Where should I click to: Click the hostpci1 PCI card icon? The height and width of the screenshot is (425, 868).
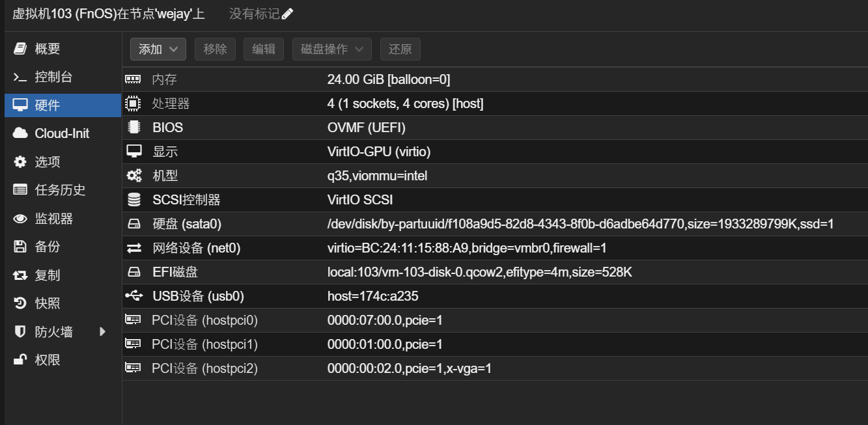(x=133, y=344)
